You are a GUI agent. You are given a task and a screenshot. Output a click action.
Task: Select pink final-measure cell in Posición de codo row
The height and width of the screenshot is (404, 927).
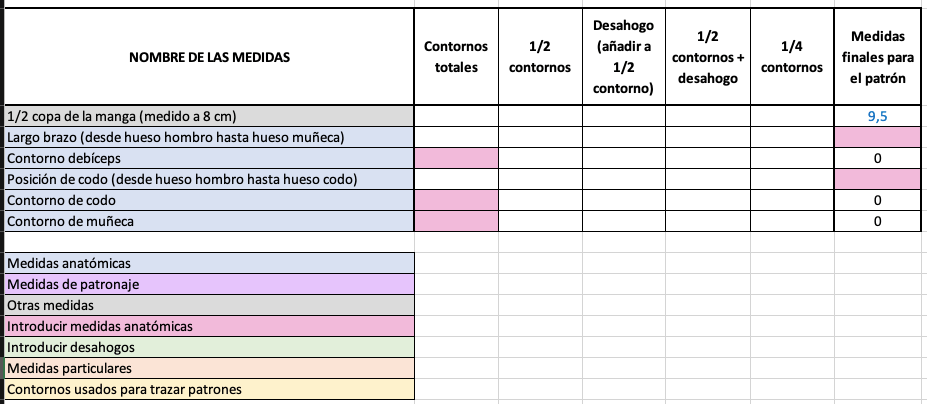pos(877,180)
